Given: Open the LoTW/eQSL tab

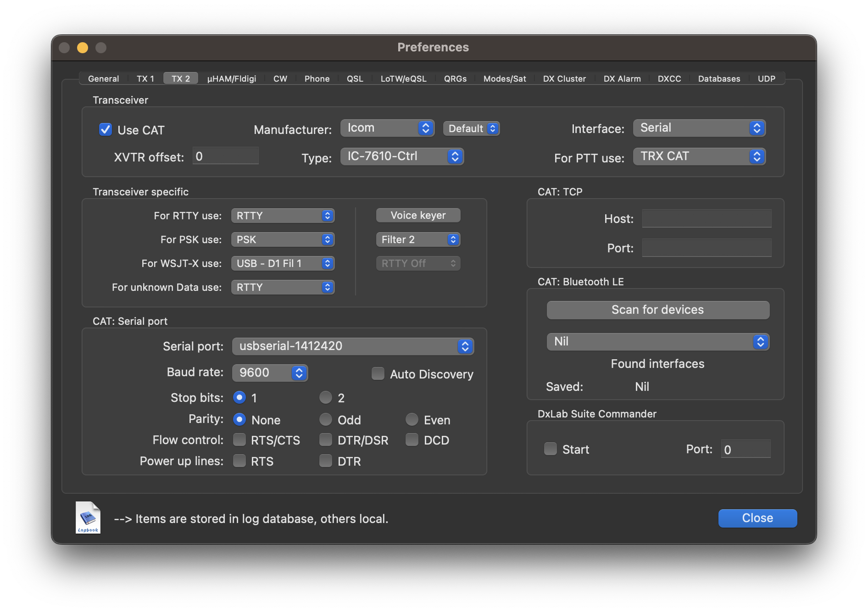Looking at the screenshot, I should [x=403, y=78].
